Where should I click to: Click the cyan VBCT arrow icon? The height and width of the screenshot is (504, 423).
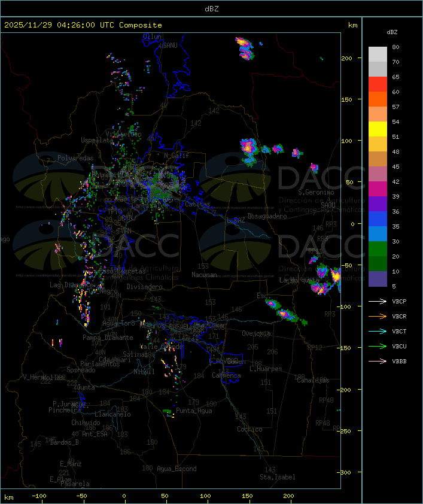click(x=378, y=331)
